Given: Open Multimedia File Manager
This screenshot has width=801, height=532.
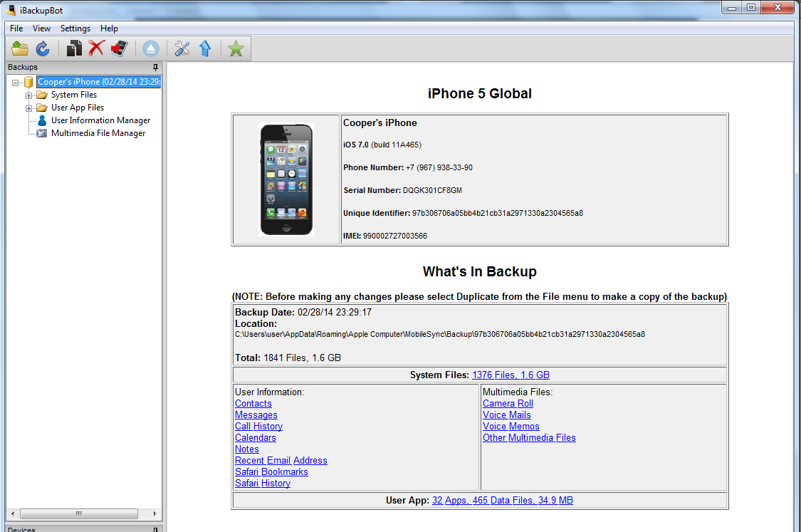Looking at the screenshot, I should click(x=98, y=133).
